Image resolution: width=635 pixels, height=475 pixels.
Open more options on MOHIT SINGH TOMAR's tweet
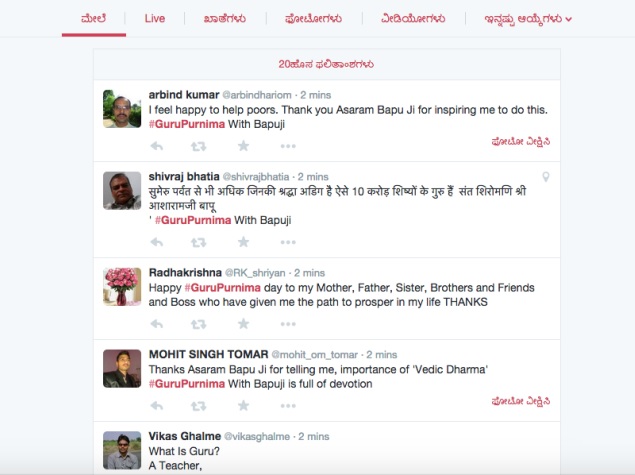pos(288,406)
